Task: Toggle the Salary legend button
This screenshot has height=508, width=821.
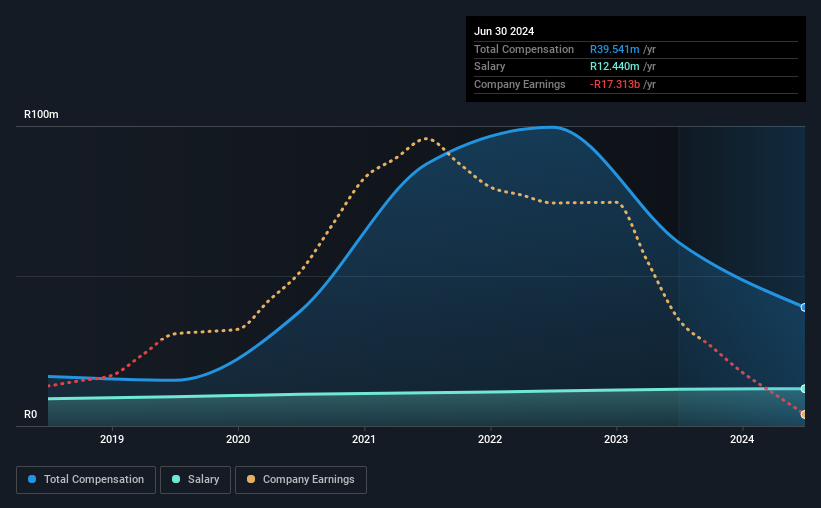Action: (195, 480)
